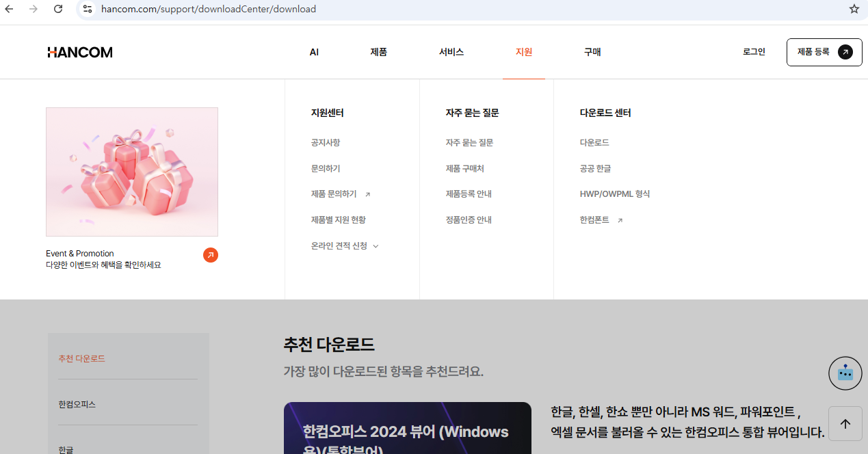
Task: Refresh the page
Action: 57,9
